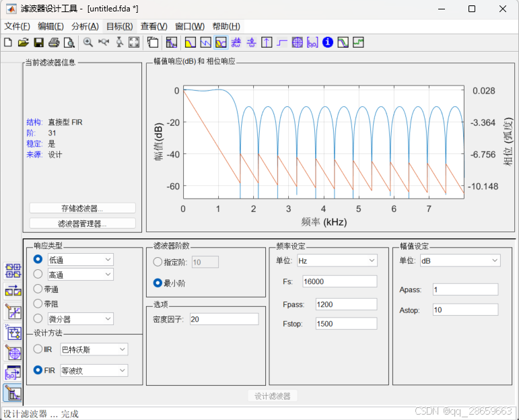Open the create multirate filter sidebar panel

[x=13, y=271]
